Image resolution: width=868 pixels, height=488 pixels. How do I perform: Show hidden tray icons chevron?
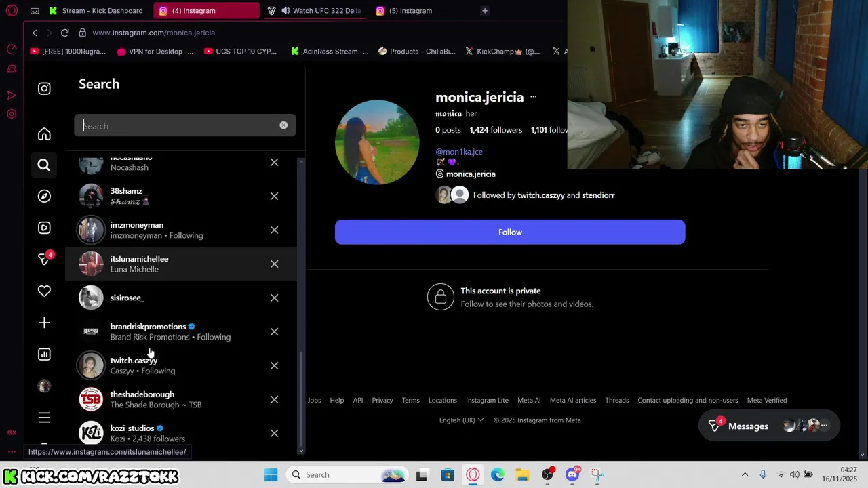745,474
